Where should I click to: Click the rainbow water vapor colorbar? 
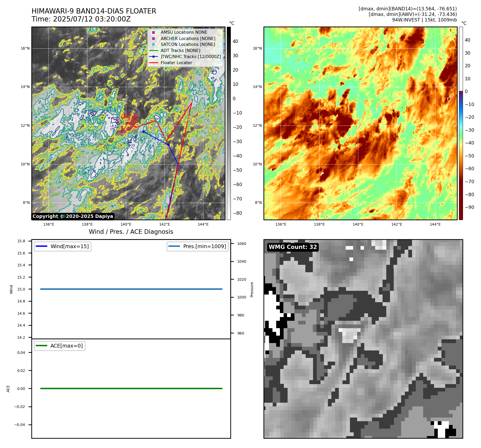point(461,123)
